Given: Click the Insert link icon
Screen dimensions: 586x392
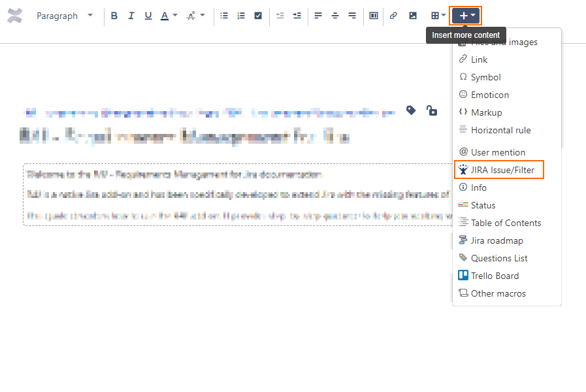Looking at the screenshot, I should [x=393, y=16].
